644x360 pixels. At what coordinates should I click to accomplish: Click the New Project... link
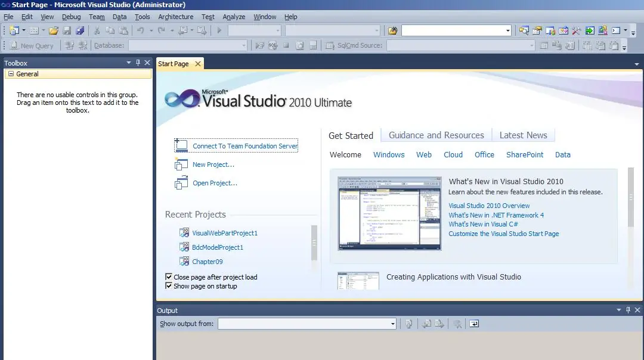click(213, 165)
